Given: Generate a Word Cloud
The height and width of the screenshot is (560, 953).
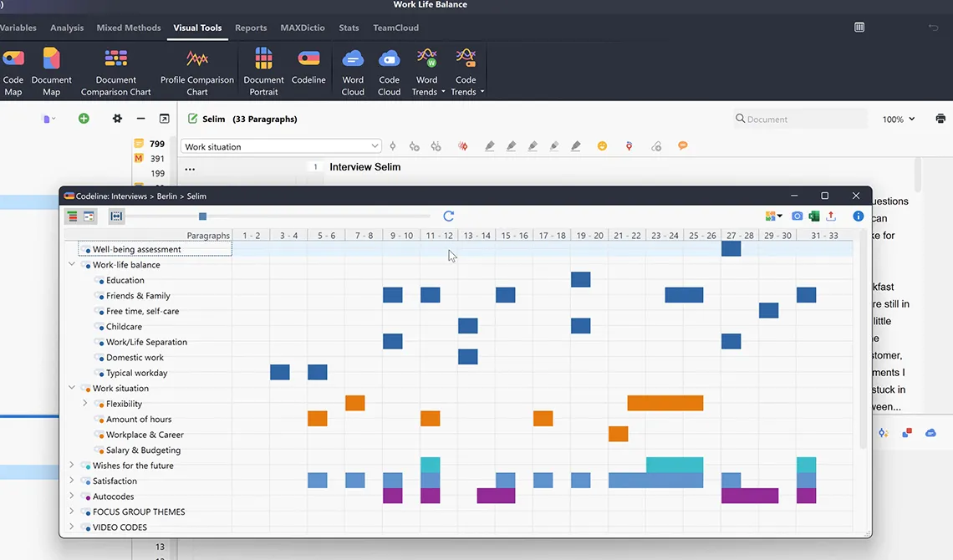Looking at the screenshot, I should [x=353, y=72].
